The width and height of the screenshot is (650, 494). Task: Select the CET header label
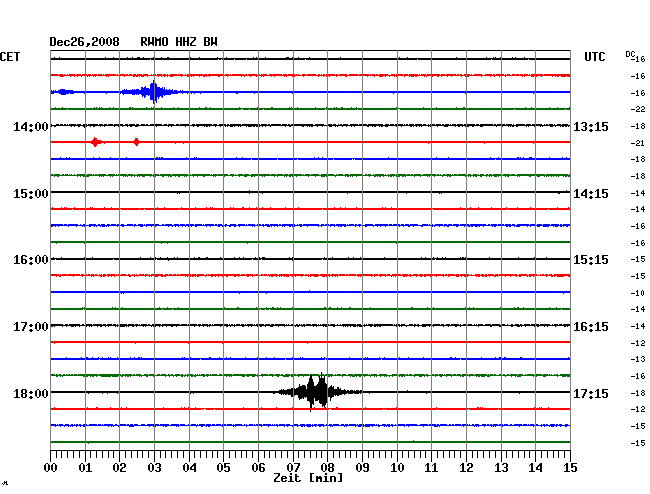click(10, 57)
